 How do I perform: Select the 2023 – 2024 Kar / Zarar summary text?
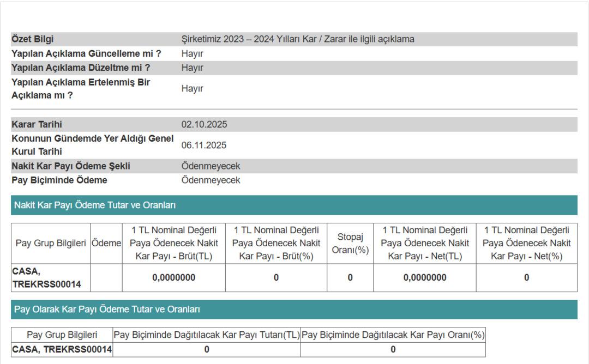[x=298, y=39]
